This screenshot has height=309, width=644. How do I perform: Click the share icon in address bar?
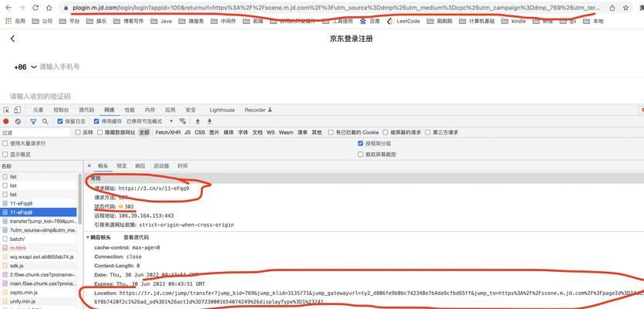(612, 8)
